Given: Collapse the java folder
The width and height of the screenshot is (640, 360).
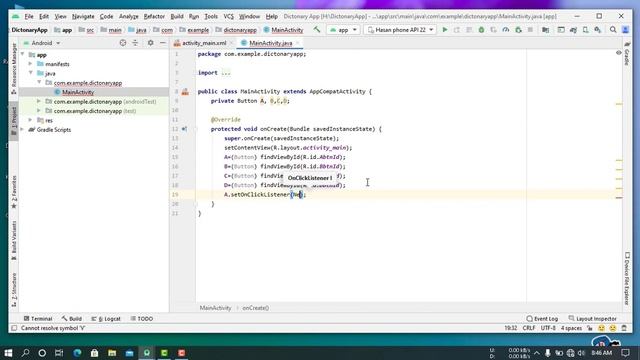Looking at the screenshot, I should [x=31, y=73].
